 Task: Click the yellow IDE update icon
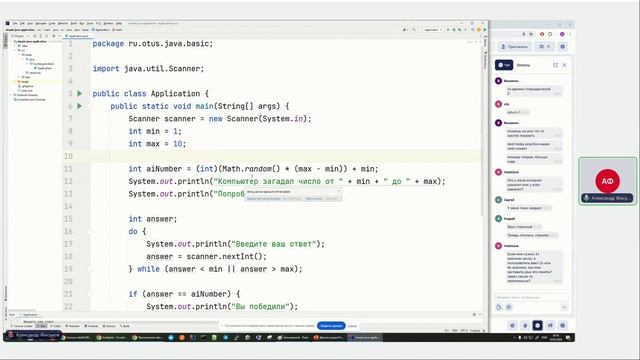[479, 30]
